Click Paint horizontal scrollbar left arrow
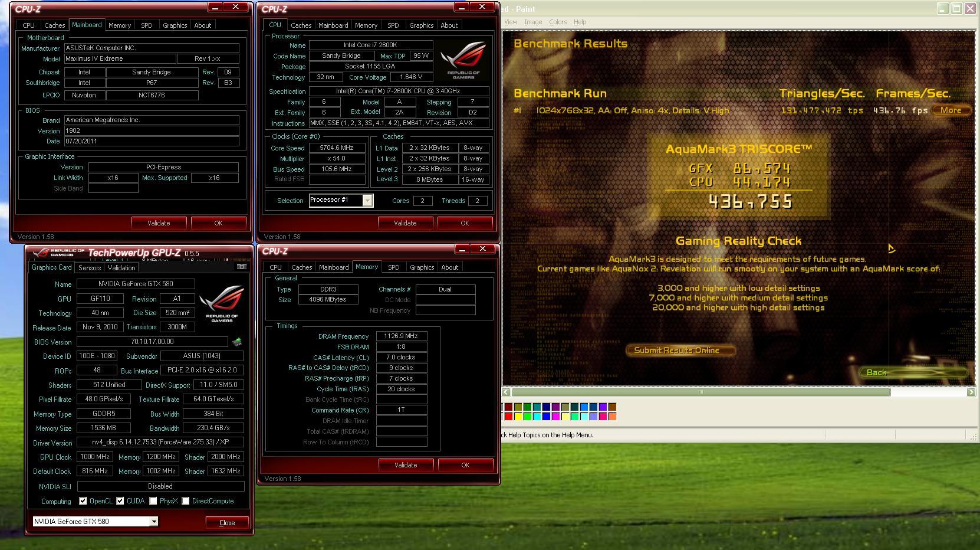The width and height of the screenshot is (980, 550). [506, 392]
